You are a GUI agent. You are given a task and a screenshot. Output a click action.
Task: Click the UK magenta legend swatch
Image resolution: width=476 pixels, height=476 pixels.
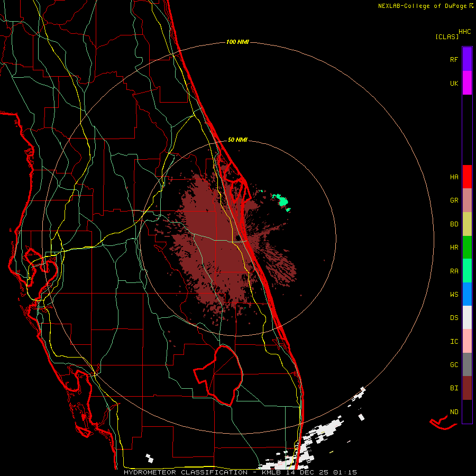click(467, 83)
